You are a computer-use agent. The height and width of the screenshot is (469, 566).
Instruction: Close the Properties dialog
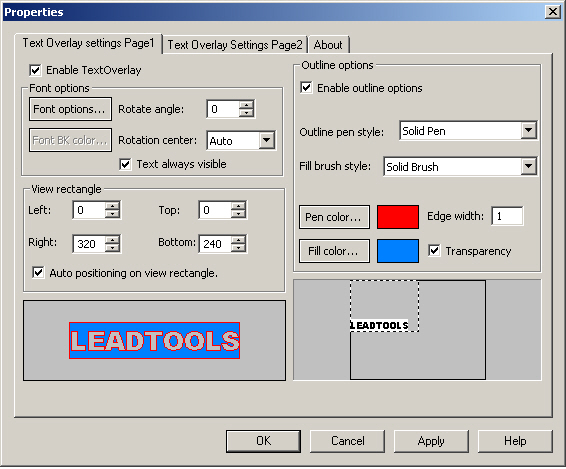click(x=553, y=12)
